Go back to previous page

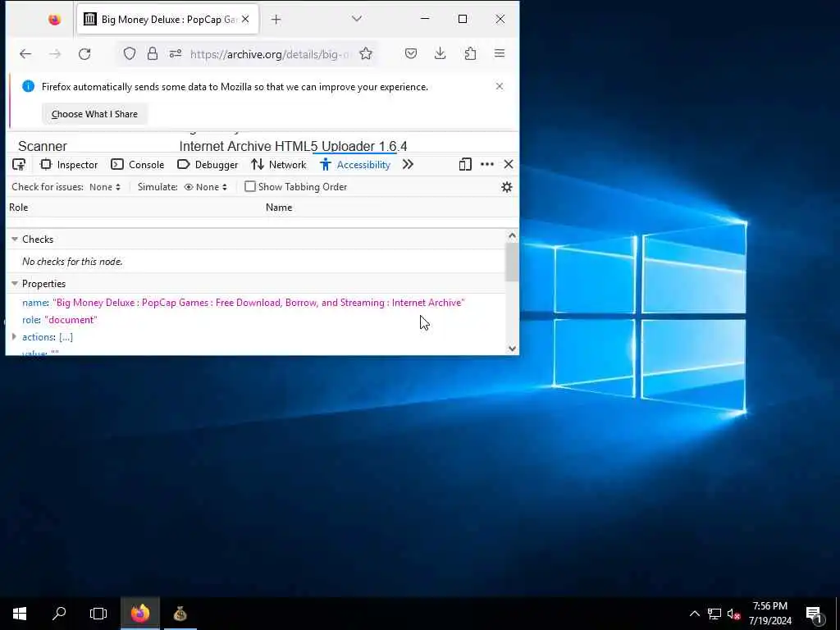pos(25,53)
